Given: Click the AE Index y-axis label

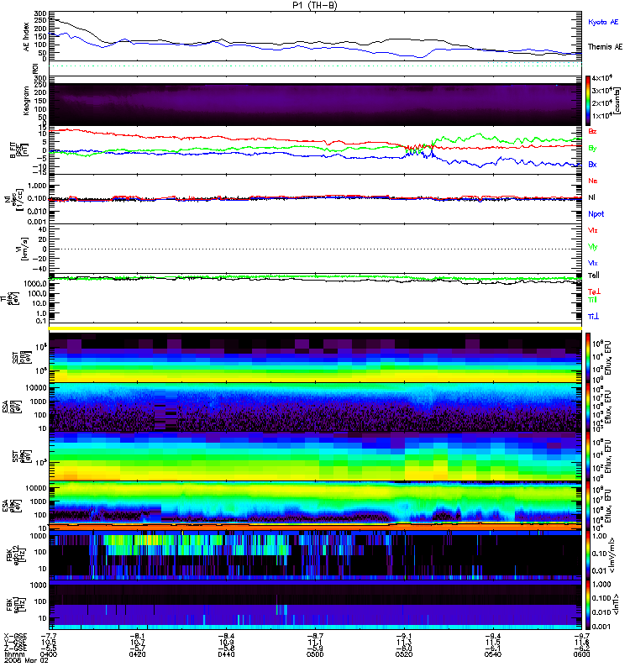Looking at the screenshot, I should pyautogui.click(x=26, y=37).
